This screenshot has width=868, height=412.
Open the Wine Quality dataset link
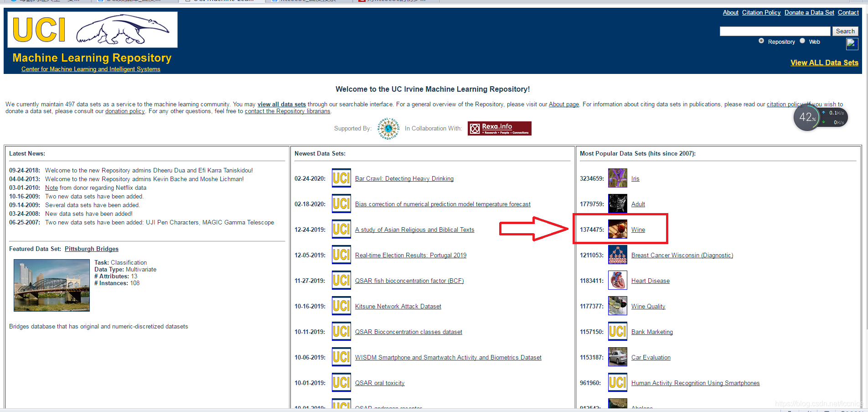[x=648, y=307]
